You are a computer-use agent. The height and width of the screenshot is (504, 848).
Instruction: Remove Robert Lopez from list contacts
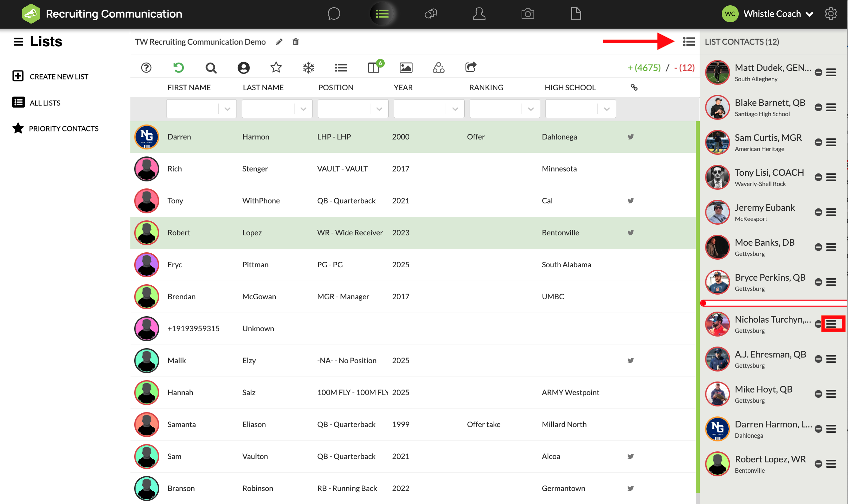coord(818,464)
